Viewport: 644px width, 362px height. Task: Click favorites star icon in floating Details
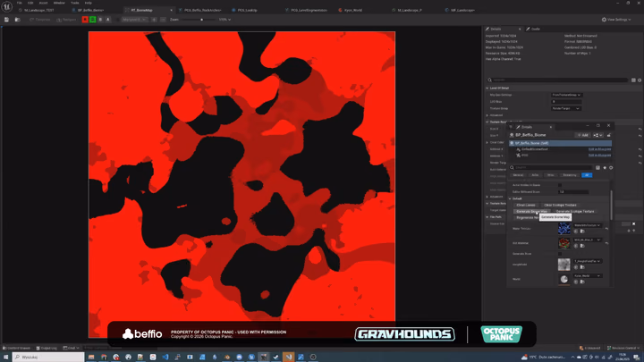point(605,167)
